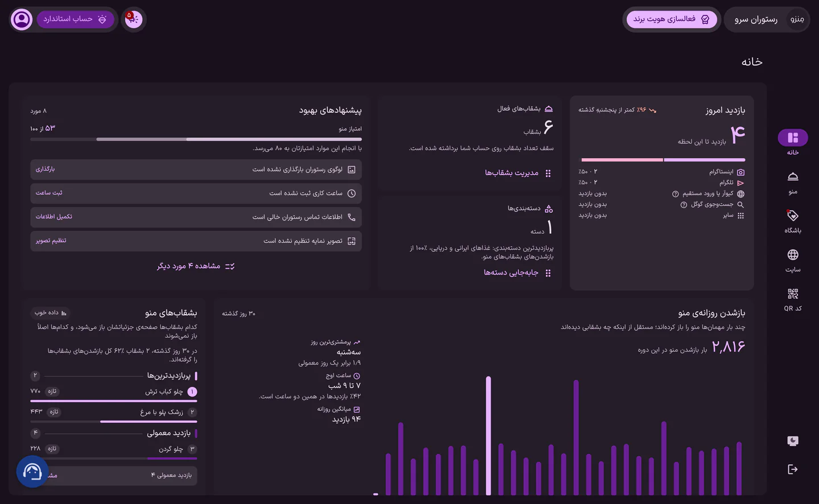This screenshot has height=504, width=819.
Task: Click the منیو logo
Action: [797, 19]
